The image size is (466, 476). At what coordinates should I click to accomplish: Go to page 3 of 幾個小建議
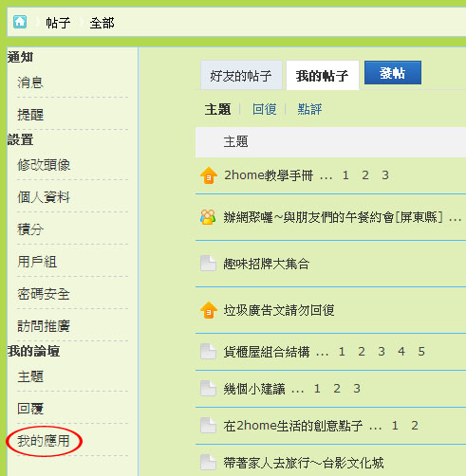pyautogui.click(x=357, y=389)
